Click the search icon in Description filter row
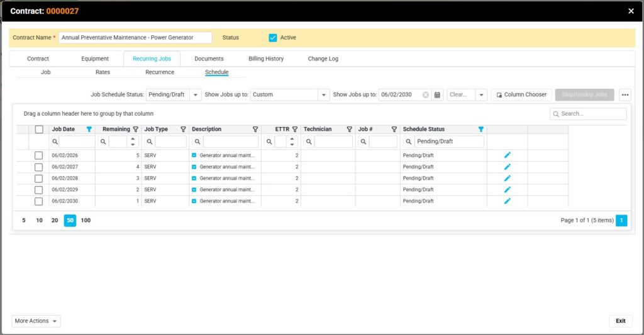644x335 pixels. tap(197, 141)
